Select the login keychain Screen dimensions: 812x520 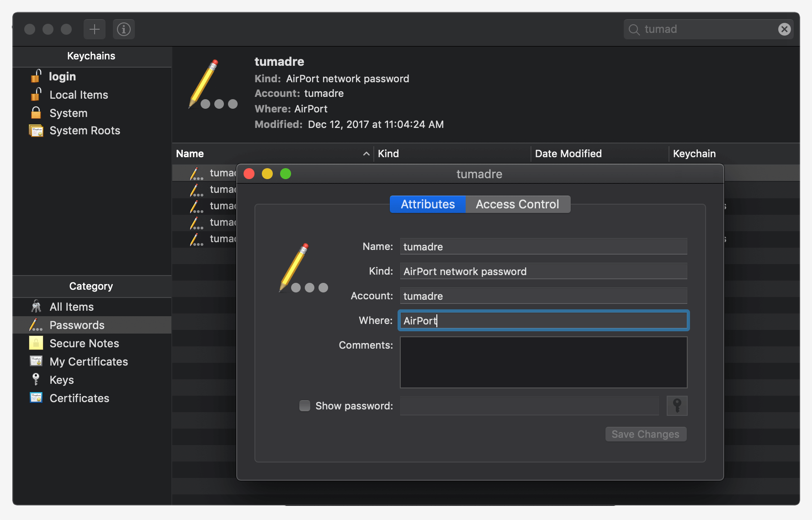[62, 76]
